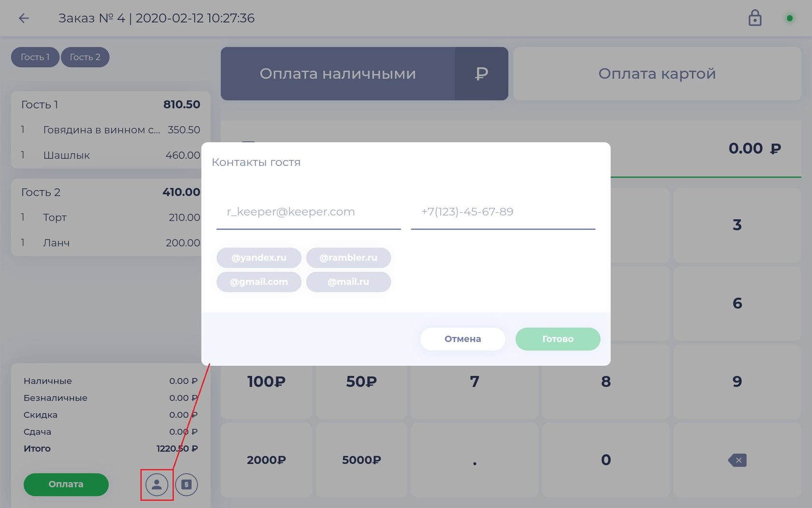Click the phone number input field
The height and width of the screenshot is (508, 812).
(x=503, y=212)
